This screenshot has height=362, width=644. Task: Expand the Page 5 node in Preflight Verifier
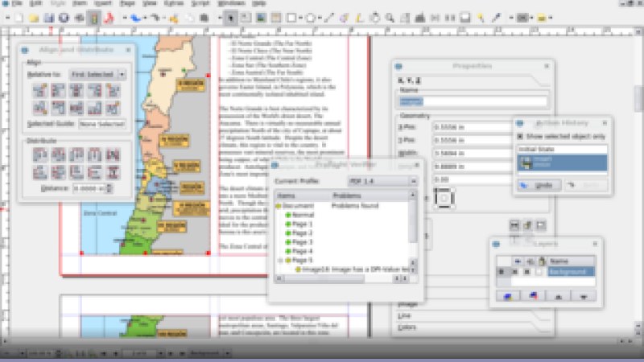(280, 260)
